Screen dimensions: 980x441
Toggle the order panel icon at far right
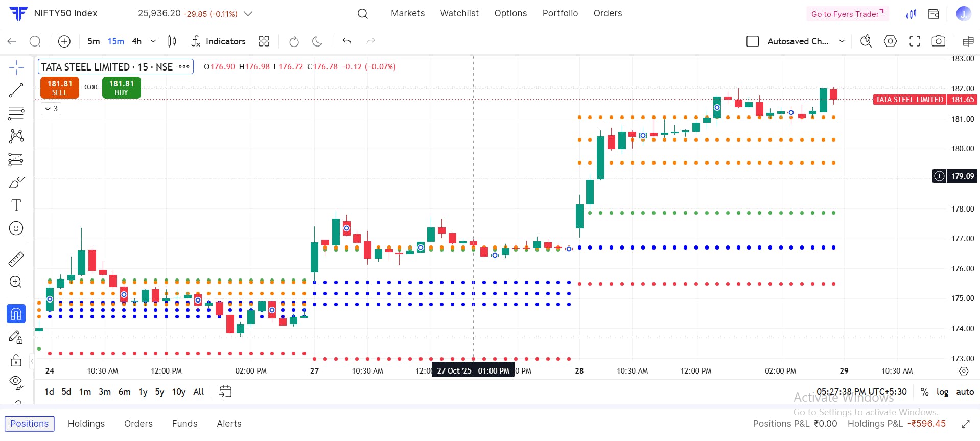pos(968,41)
